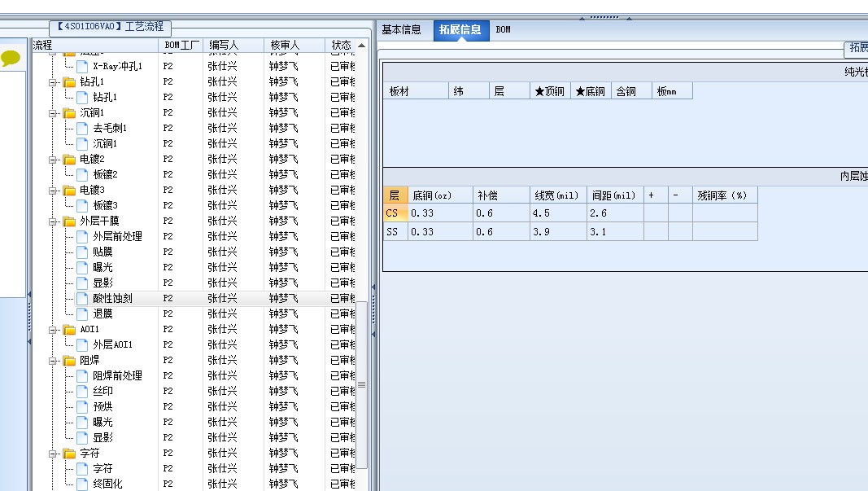Click document icon of 板镀2
Image resolution: width=868 pixels, height=491 pixels.
[82, 175]
